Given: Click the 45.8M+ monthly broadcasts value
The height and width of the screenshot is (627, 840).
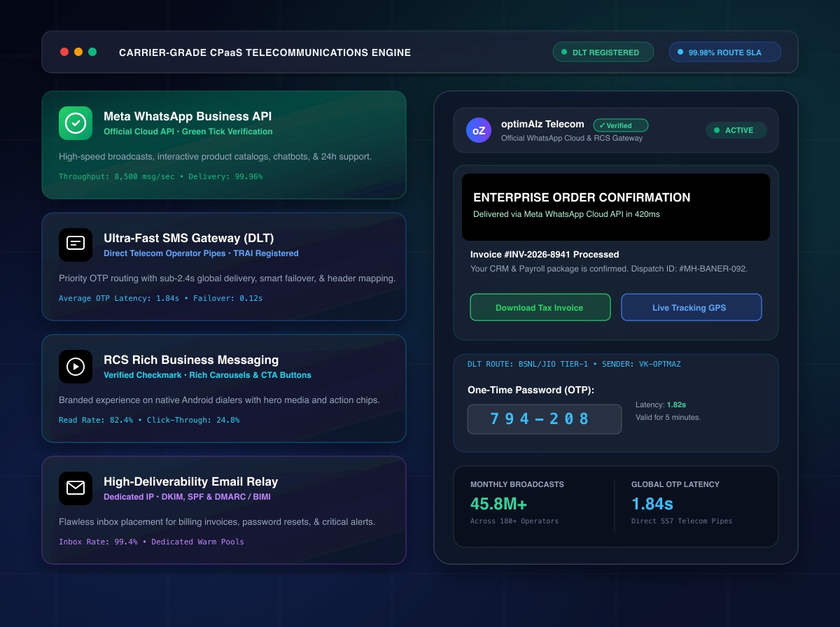Looking at the screenshot, I should [498, 504].
